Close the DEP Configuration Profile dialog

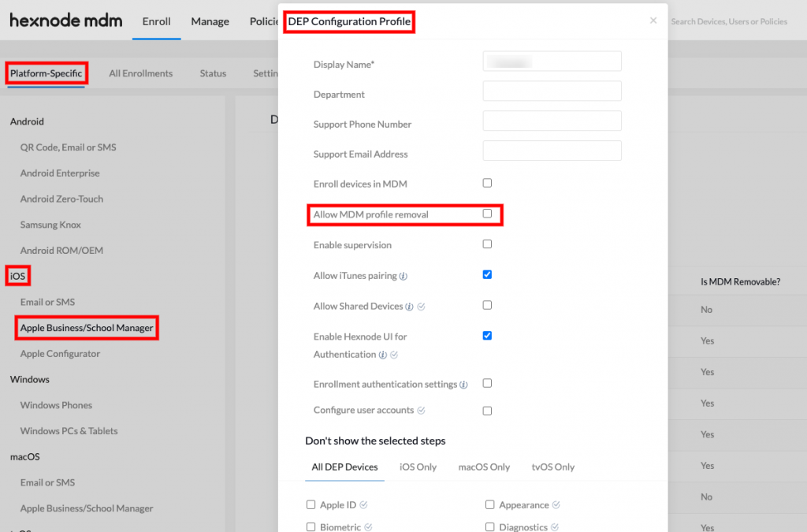pos(653,20)
